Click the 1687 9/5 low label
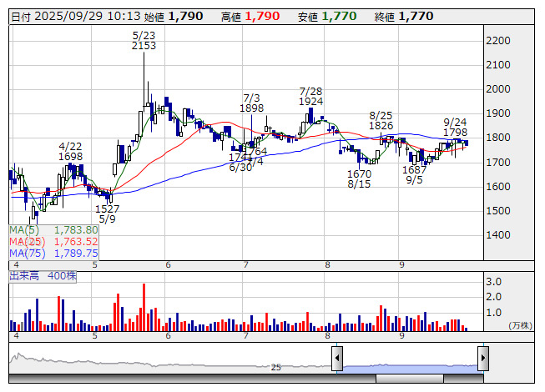This screenshot has height=392, width=545. pos(414,174)
